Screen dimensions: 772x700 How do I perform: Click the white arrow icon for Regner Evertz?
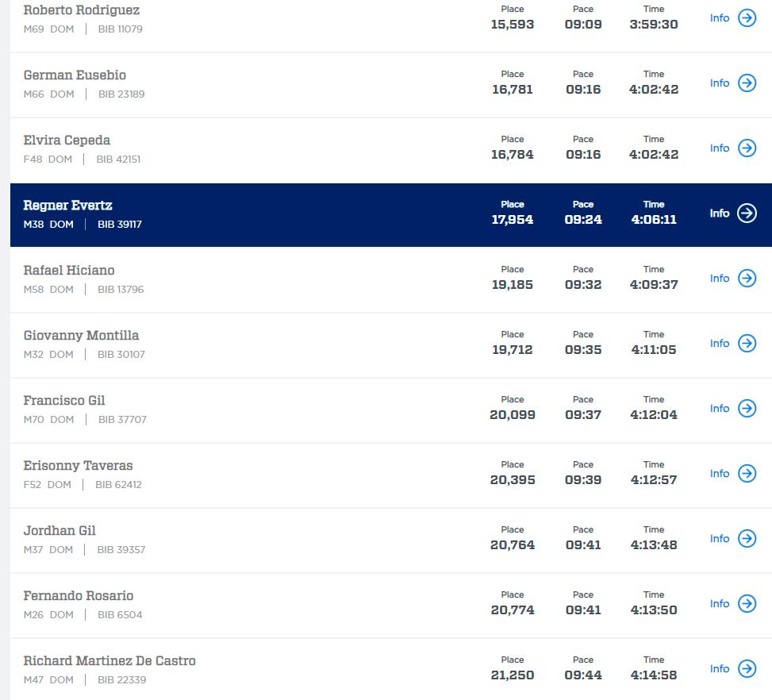(x=747, y=213)
